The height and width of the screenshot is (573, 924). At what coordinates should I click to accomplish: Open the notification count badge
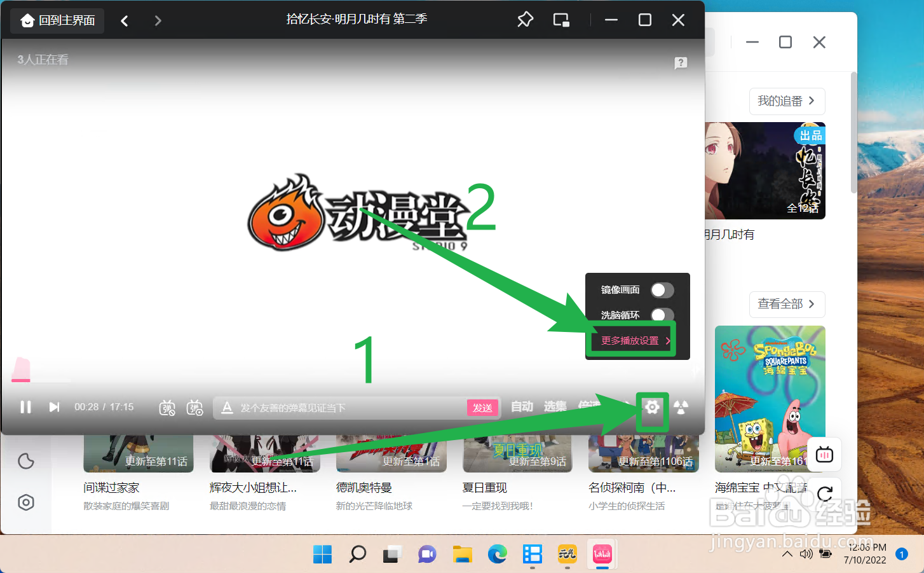(x=901, y=554)
